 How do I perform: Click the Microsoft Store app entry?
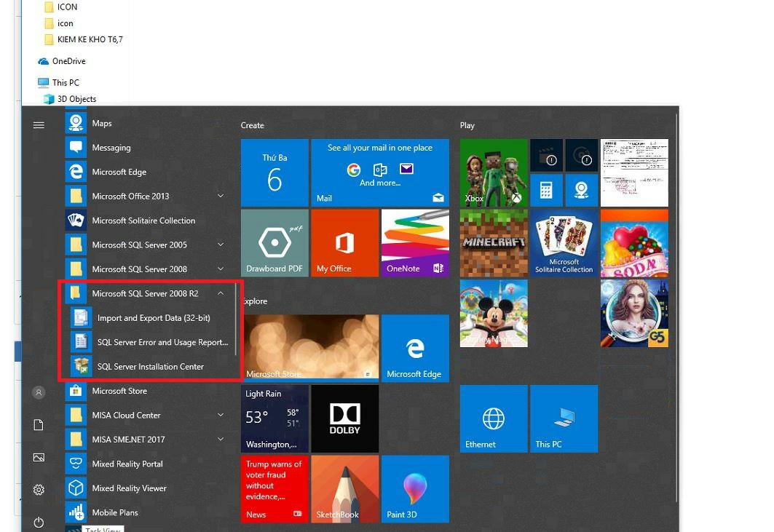[119, 391]
